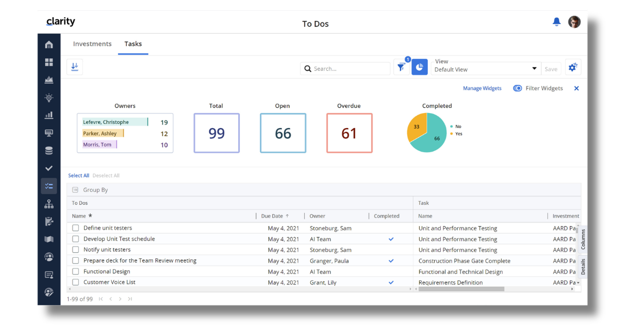Open the Default View dropdown
This screenshot has width=644, height=336.
[486, 69]
